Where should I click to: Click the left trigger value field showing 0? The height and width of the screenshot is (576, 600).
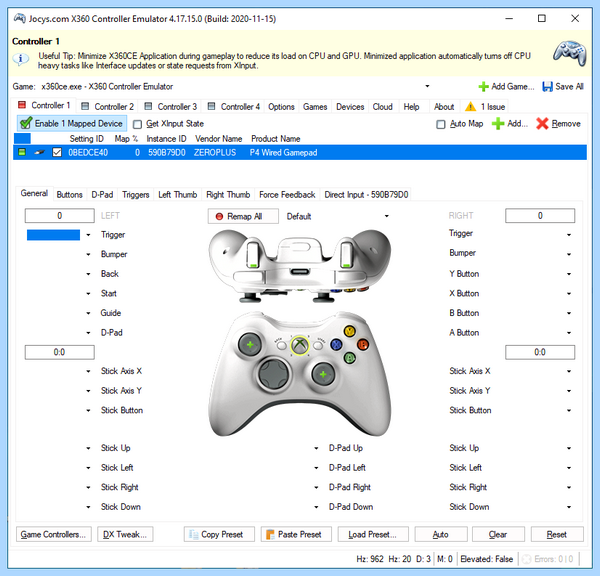point(60,215)
